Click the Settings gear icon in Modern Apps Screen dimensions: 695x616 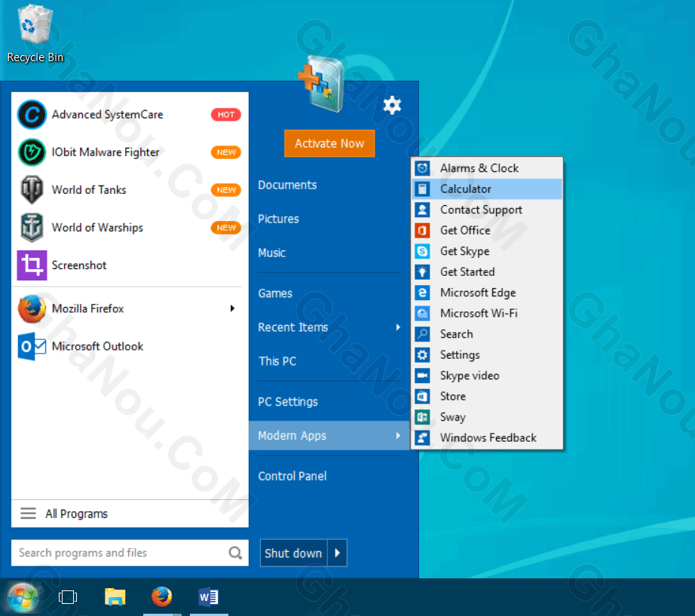[x=422, y=355]
